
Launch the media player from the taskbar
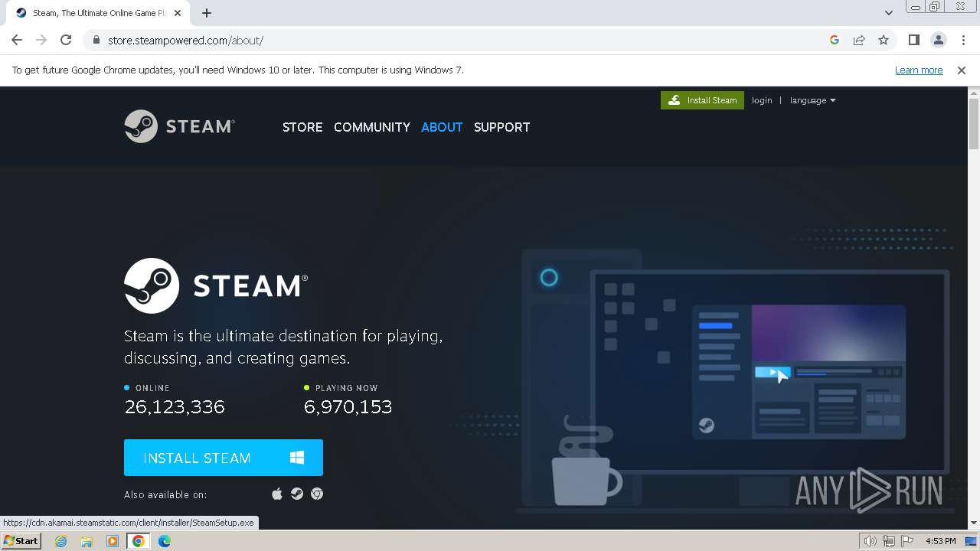point(113,541)
